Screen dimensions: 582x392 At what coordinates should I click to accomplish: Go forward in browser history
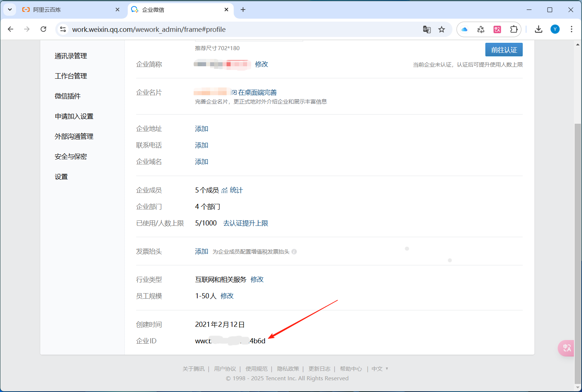(27, 29)
